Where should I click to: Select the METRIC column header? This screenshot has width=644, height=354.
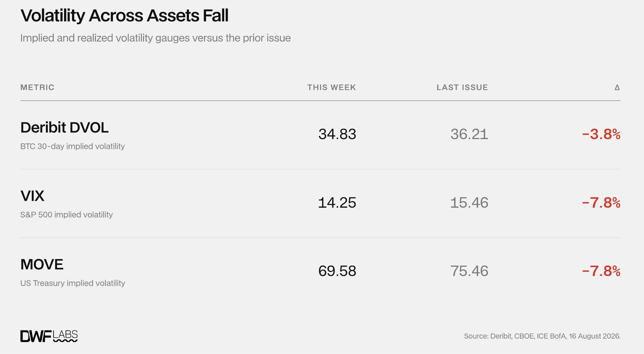(37, 87)
